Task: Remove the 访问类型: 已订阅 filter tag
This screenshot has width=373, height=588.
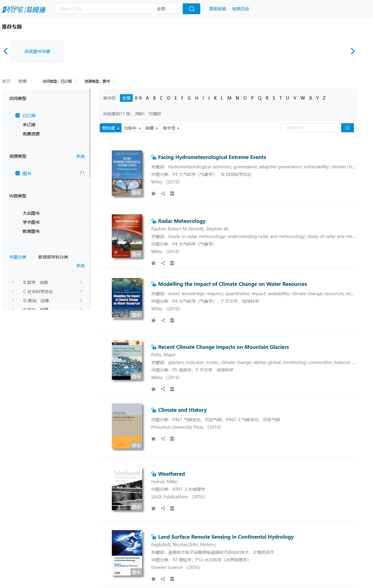Action: pyautogui.click(x=76, y=81)
